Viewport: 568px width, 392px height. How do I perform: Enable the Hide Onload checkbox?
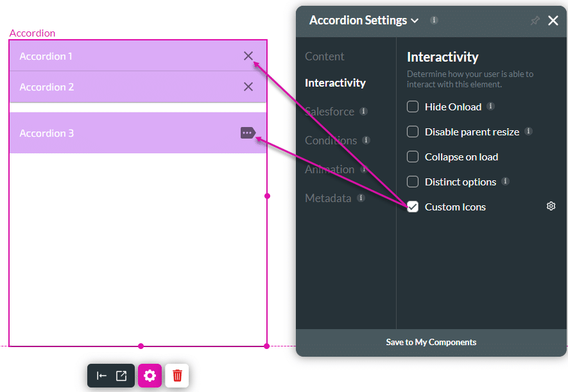413,107
